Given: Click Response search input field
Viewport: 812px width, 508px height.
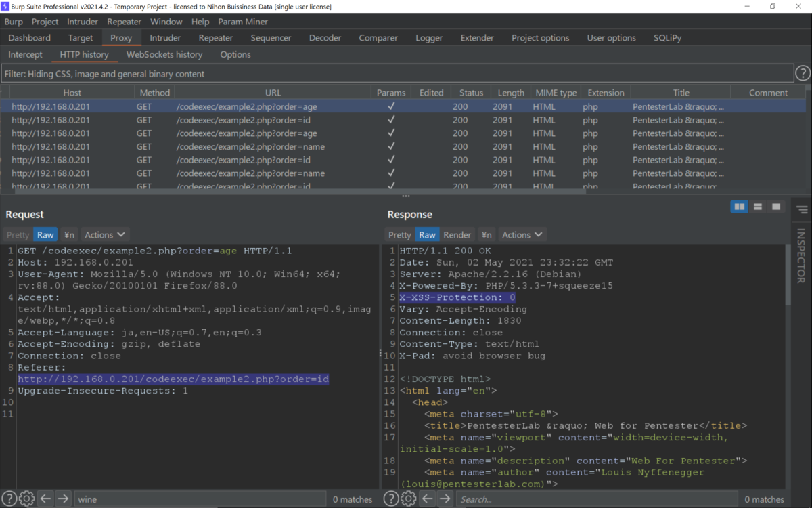Looking at the screenshot, I should [x=597, y=499].
